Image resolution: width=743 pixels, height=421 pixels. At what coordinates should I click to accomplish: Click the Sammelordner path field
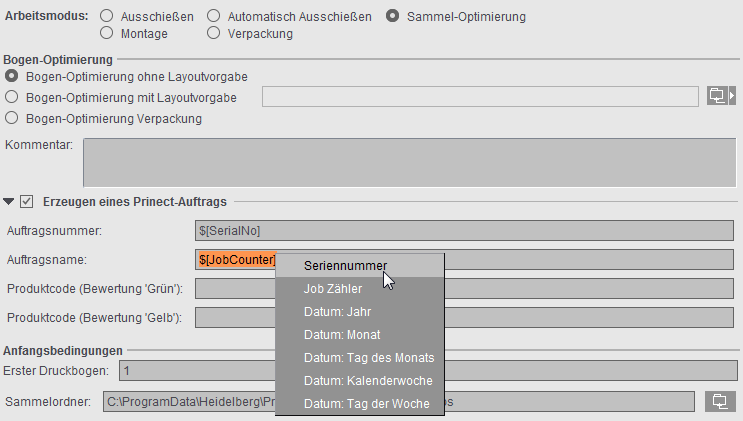tap(399, 402)
